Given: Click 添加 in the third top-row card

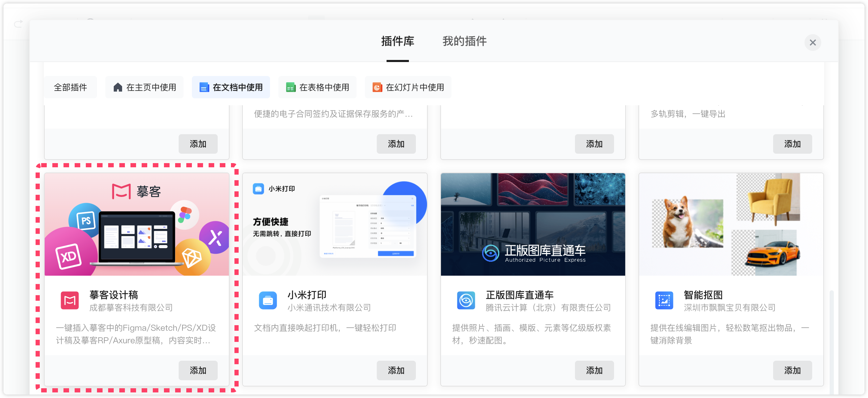Looking at the screenshot, I should tap(594, 144).
